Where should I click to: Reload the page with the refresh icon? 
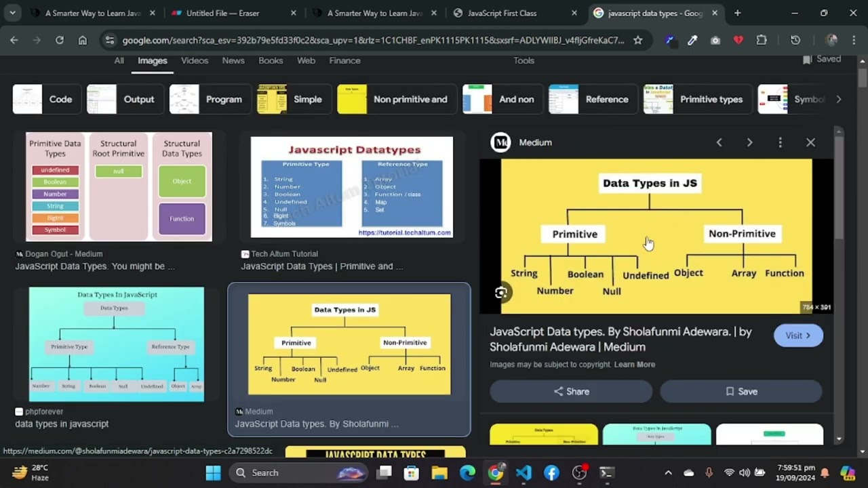point(60,40)
